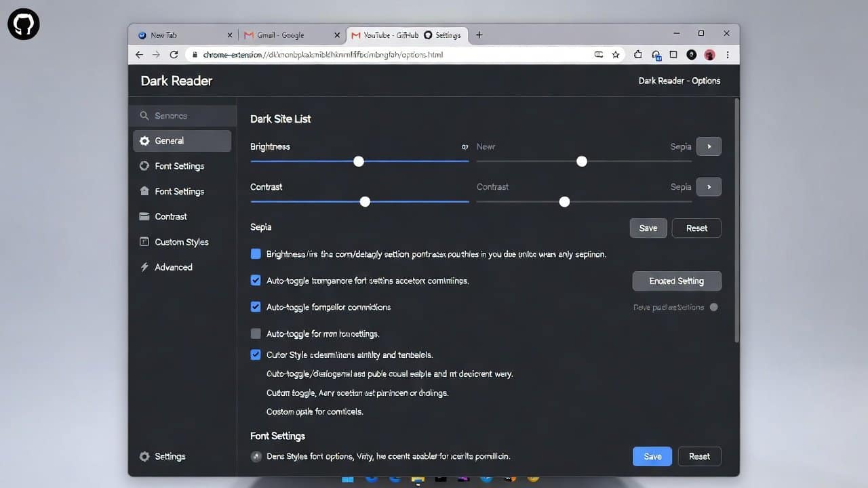Switch to the Gmail - Google tab
Viewport: 868px width, 488px height.
click(292, 35)
